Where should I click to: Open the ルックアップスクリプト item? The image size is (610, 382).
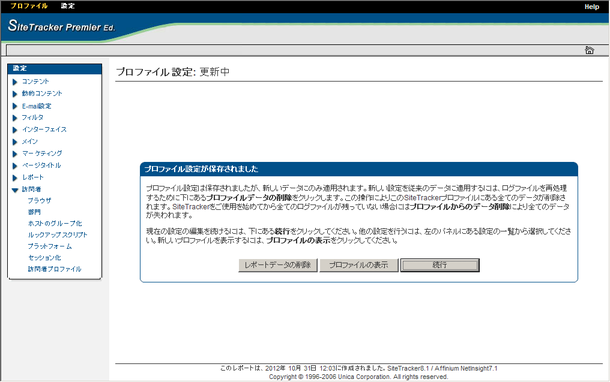coord(58,235)
